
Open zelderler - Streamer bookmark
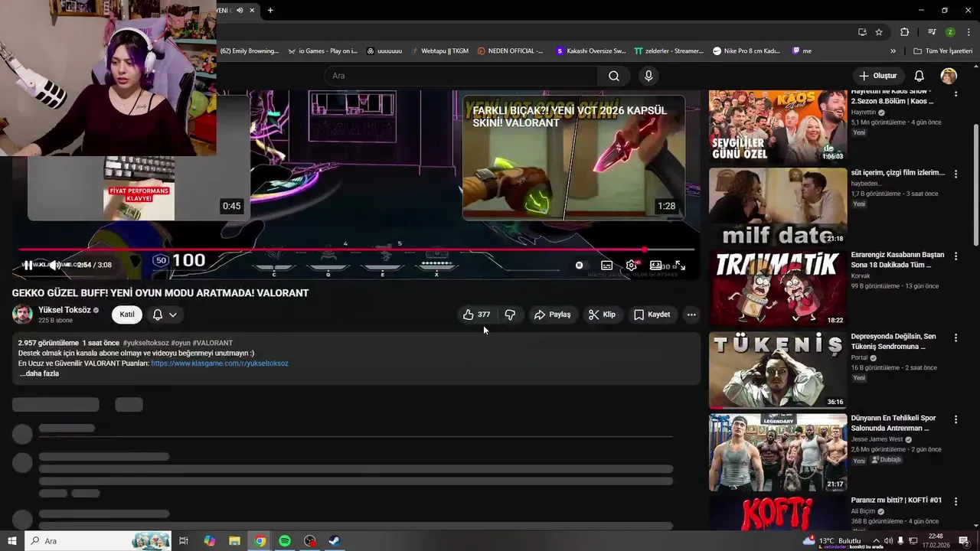click(x=668, y=51)
